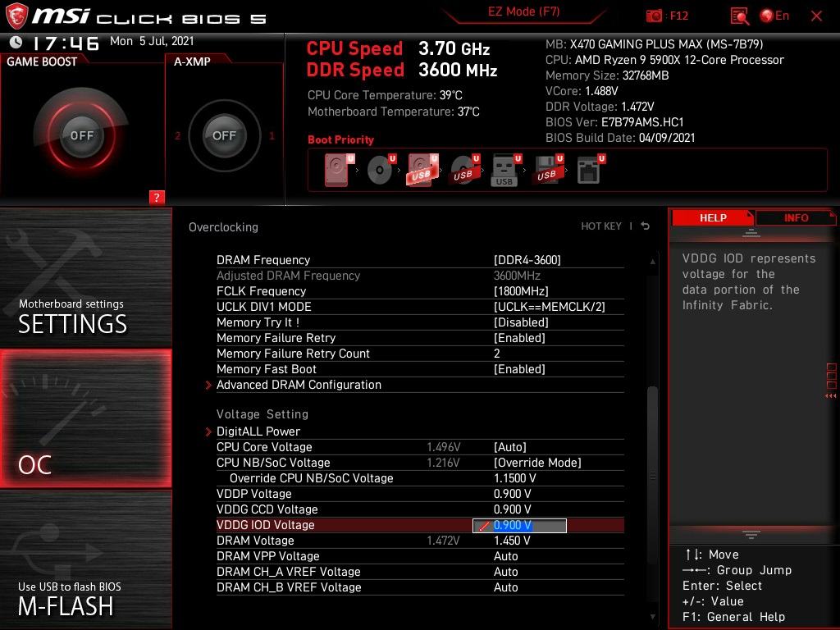Click the help panel top grip handle

click(751, 233)
